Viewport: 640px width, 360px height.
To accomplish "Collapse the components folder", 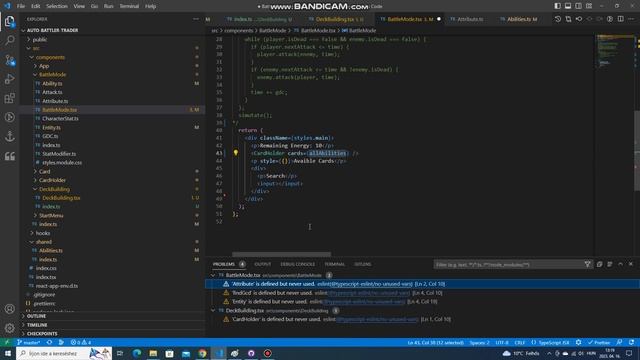I will (50, 58).
